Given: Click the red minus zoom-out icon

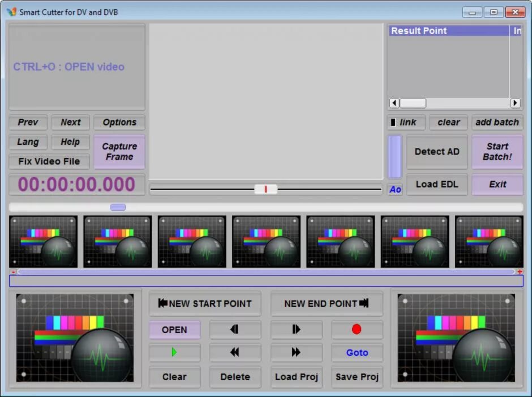Looking at the screenshot, I should click(x=13, y=272).
